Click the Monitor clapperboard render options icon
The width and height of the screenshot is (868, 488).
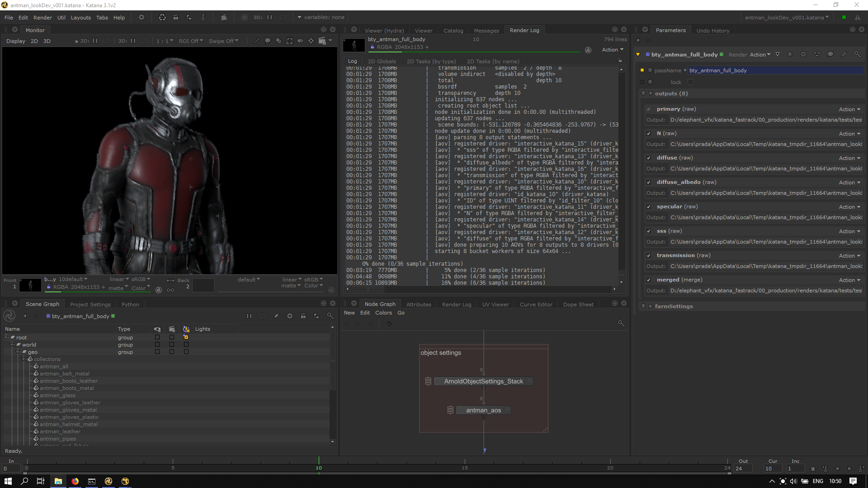[322, 41]
